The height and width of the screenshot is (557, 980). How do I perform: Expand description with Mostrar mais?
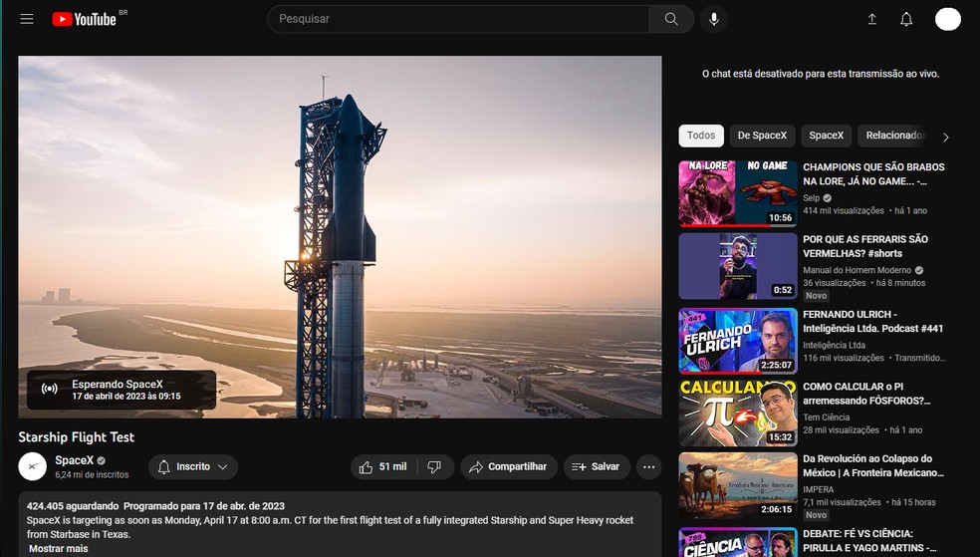59,548
